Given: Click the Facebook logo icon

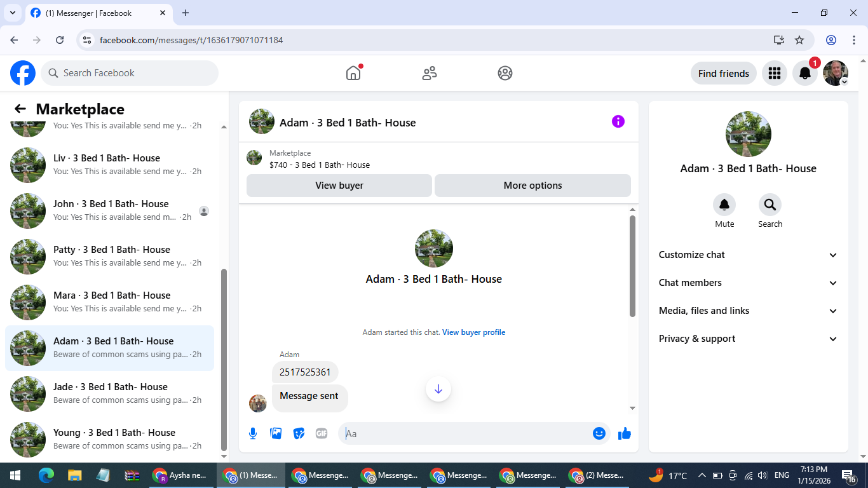Looking at the screenshot, I should tap(23, 73).
